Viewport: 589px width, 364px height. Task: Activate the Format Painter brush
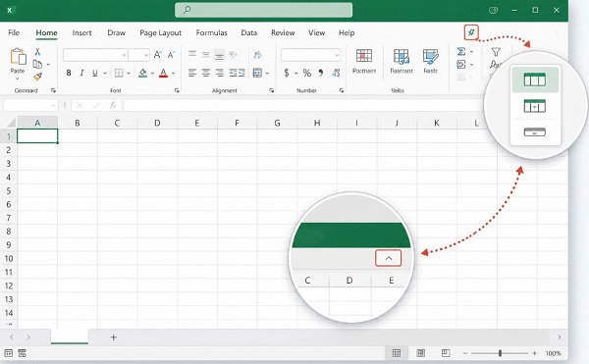[x=37, y=77]
